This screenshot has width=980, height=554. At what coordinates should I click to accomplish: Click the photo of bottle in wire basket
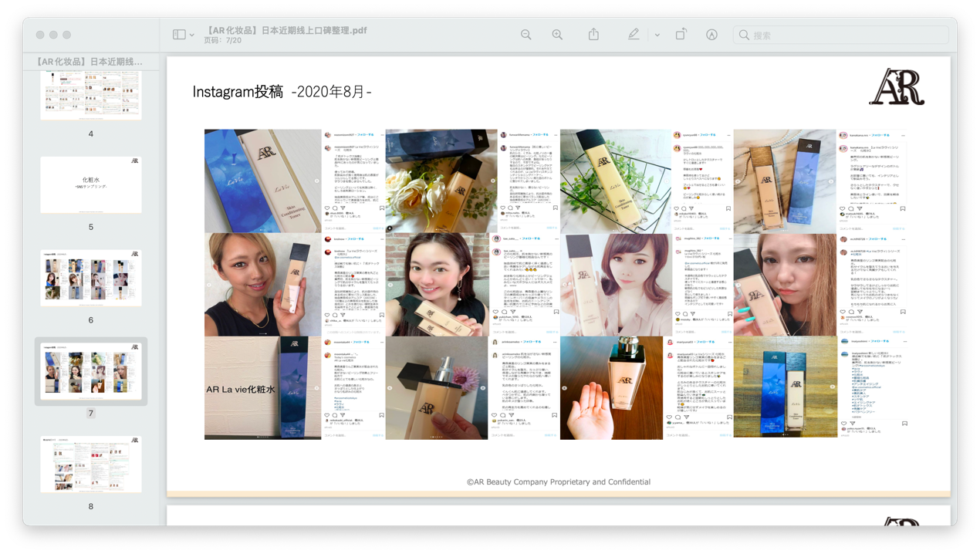[x=615, y=181]
